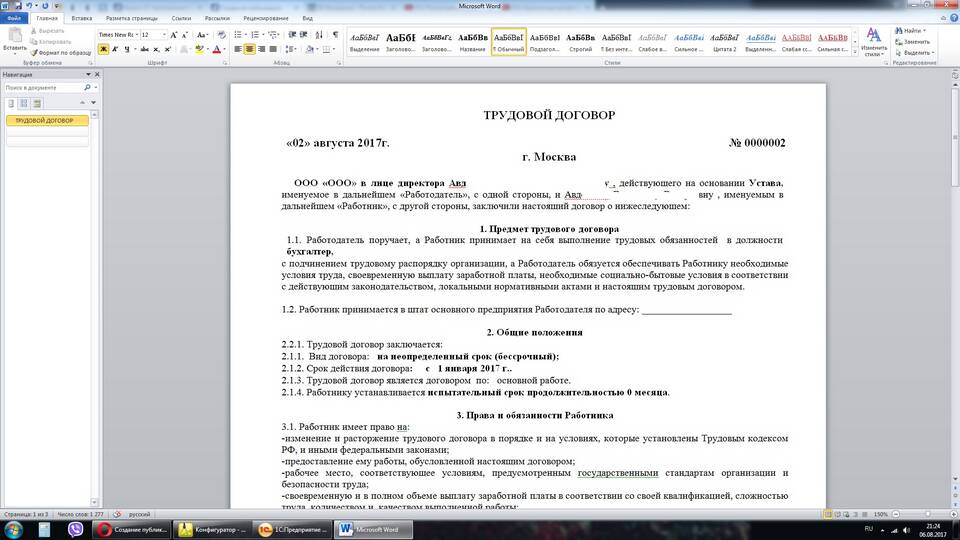Click the Redo icon in quick access toolbar
This screenshot has height=540, width=960.
coord(45,6)
